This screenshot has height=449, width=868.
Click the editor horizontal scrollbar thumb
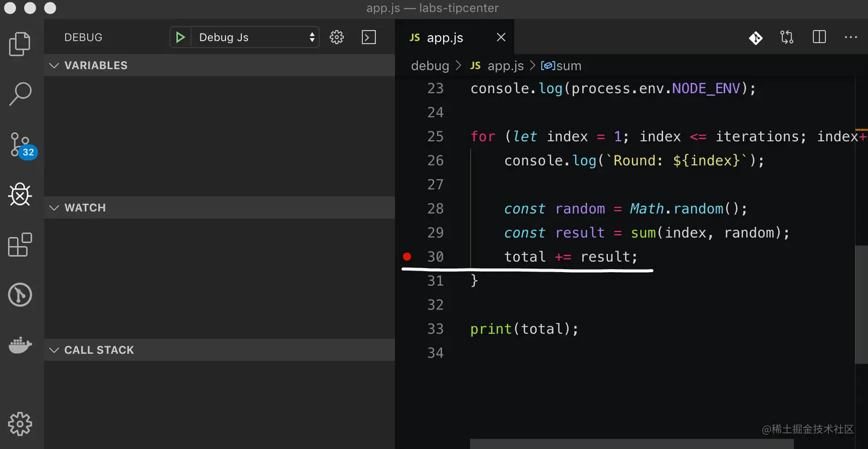631,444
